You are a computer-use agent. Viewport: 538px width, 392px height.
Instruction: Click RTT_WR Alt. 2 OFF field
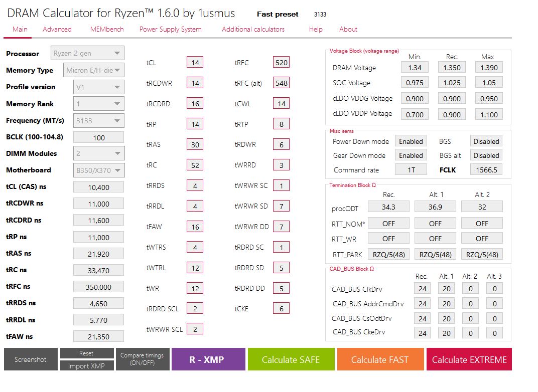click(482, 238)
